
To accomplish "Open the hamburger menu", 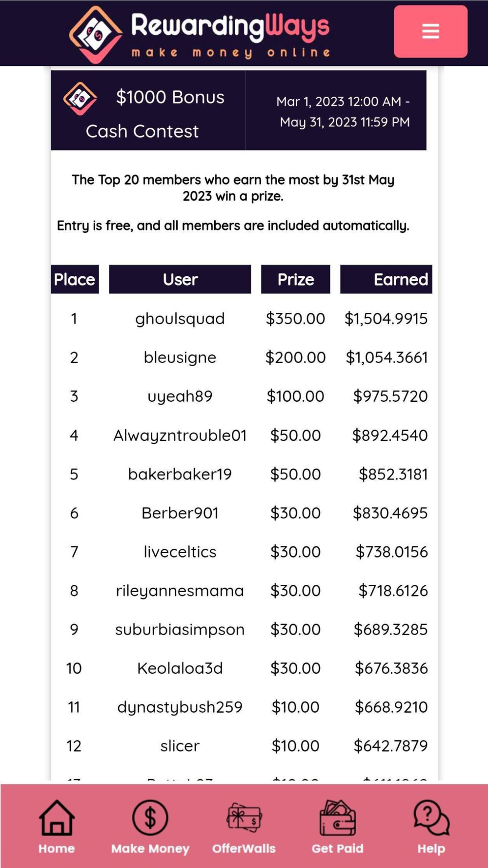I will click(x=430, y=31).
